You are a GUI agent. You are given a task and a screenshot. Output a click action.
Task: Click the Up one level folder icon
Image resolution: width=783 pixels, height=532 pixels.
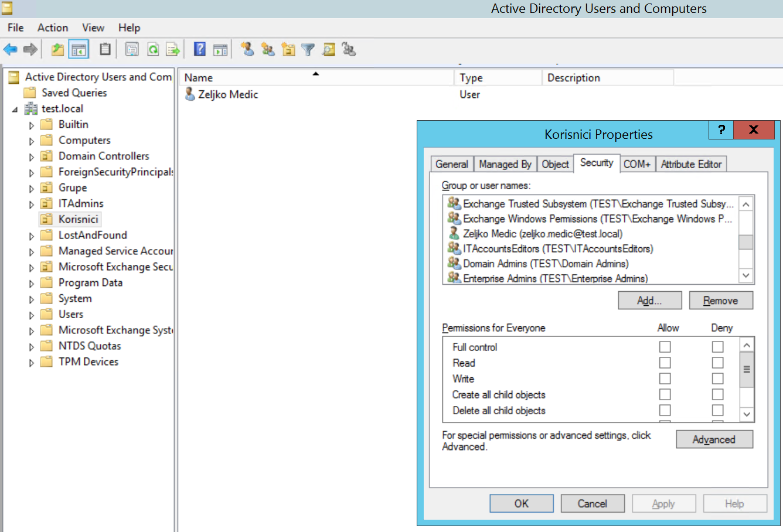[x=57, y=50]
